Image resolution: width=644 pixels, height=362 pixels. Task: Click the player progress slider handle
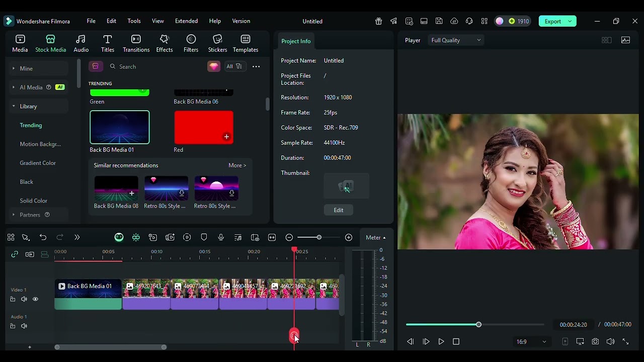point(478,325)
